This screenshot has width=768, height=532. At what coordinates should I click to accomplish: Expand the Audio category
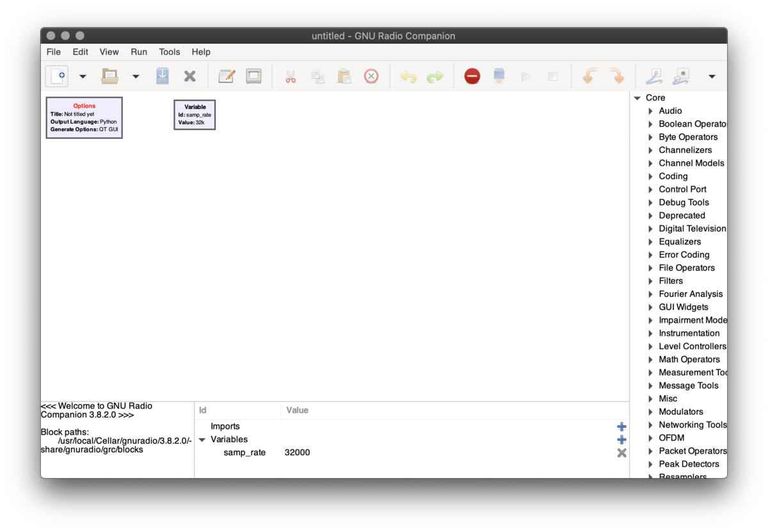(651, 111)
